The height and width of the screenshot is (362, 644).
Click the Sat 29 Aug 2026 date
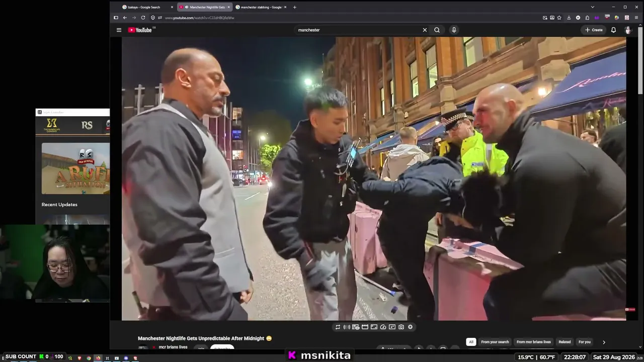(614, 357)
